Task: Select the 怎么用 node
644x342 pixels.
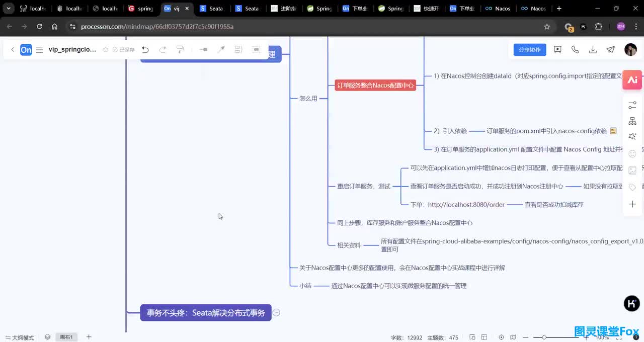Action: 308,99
